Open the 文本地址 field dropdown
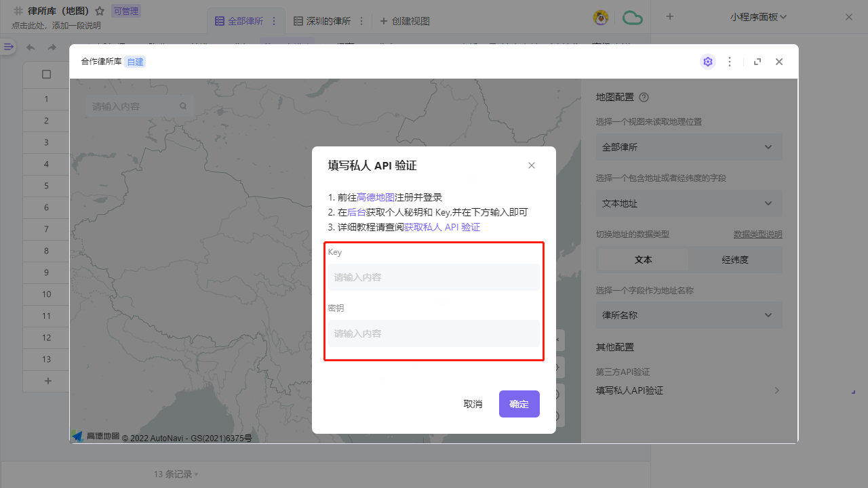Screen dimensions: 868x488 [x=689, y=203]
